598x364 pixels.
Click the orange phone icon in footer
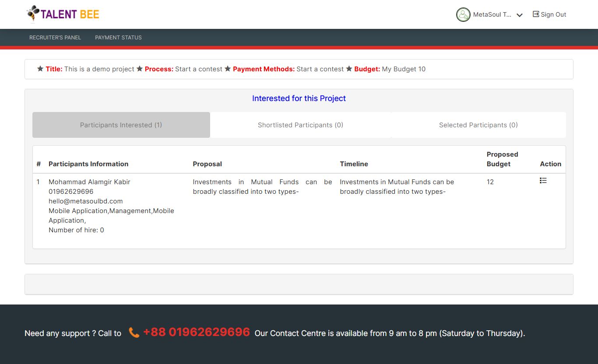tap(134, 333)
